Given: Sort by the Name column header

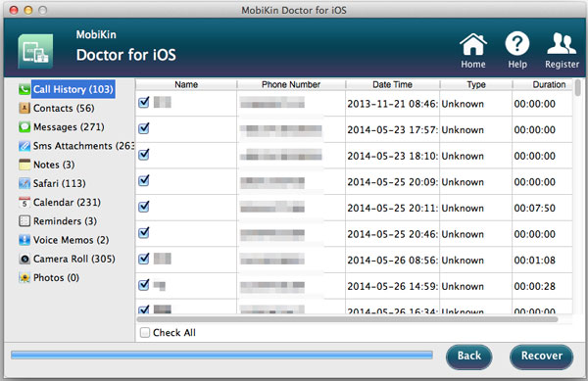Looking at the screenshot, I should [186, 84].
